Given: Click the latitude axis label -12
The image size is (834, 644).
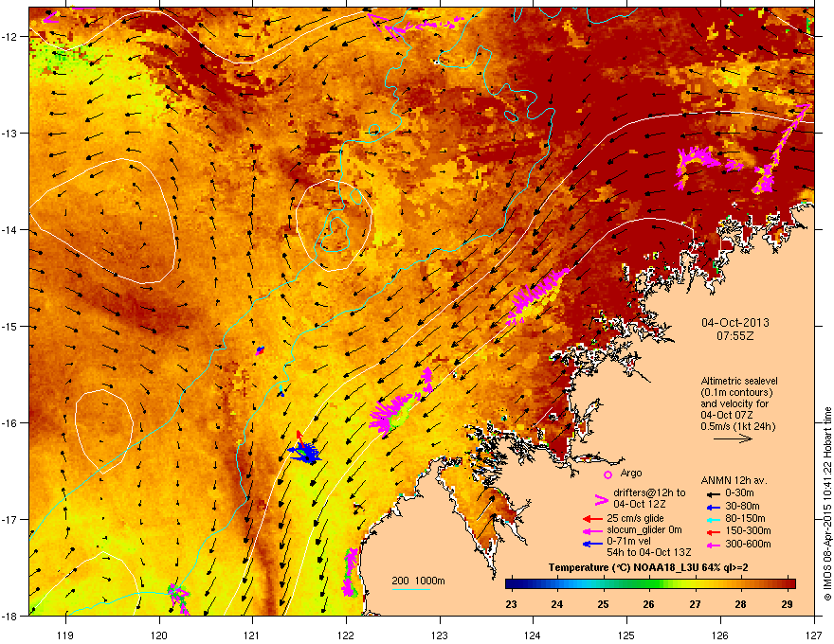Looking at the screenshot, I should click(9, 37).
